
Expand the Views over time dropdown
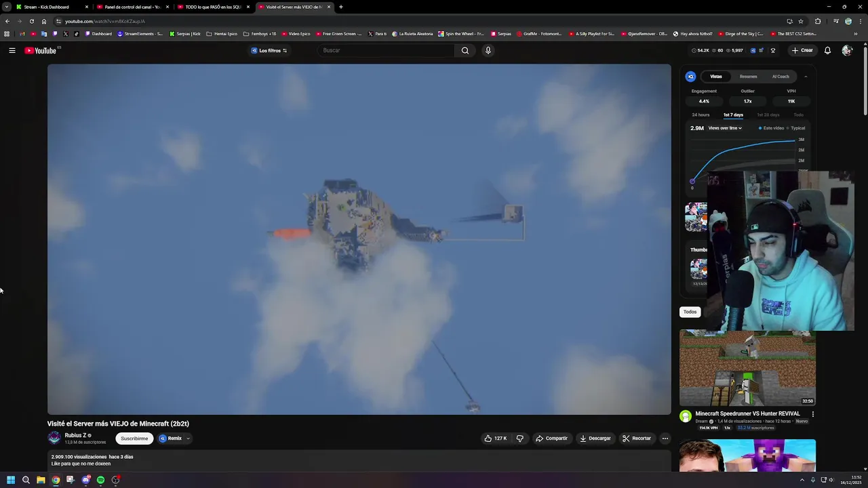click(725, 128)
